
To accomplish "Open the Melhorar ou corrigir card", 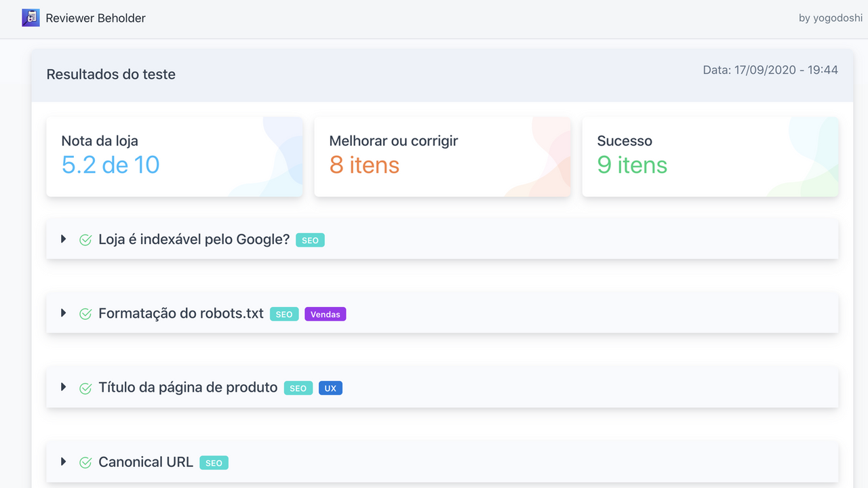I will click(x=442, y=157).
